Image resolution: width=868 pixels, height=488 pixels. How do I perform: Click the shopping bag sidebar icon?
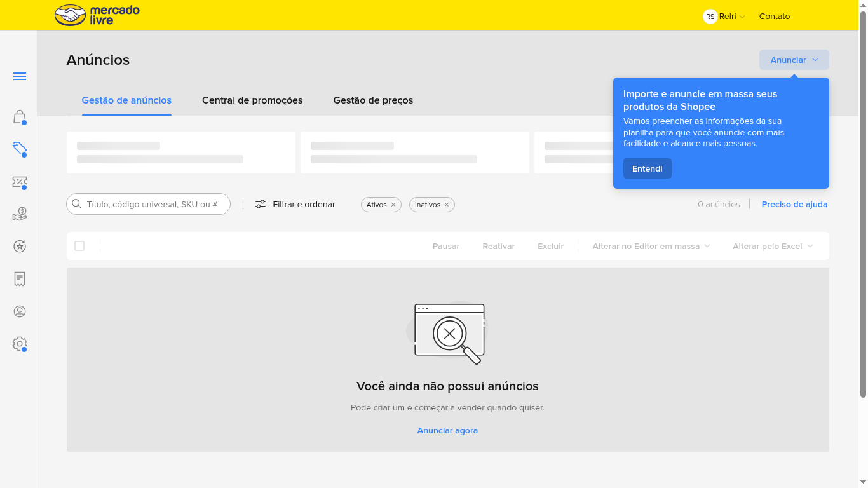(x=20, y=117)
